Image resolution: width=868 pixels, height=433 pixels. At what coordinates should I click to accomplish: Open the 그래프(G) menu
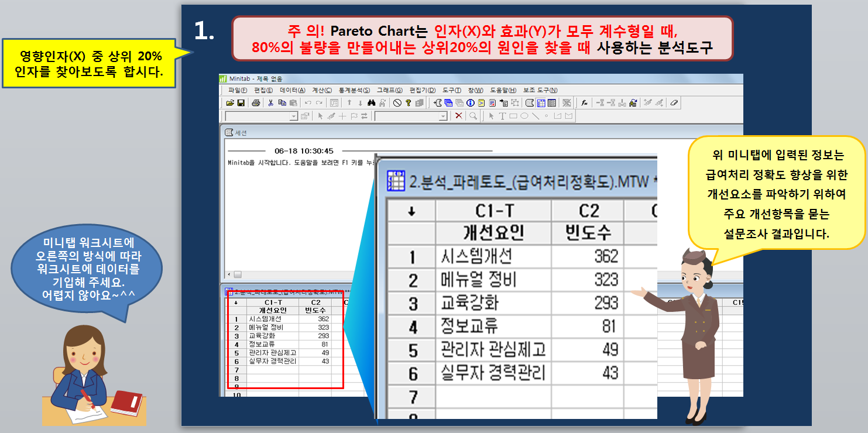pos(390,91)
